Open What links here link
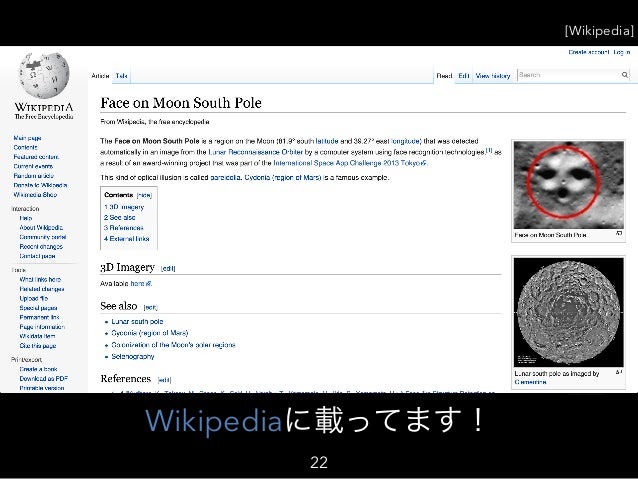 click(x=40, y=280)
